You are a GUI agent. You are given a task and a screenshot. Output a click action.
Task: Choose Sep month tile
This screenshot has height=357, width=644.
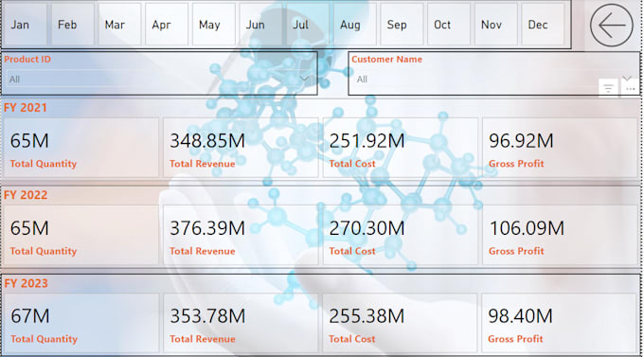(x=402, y=25)
